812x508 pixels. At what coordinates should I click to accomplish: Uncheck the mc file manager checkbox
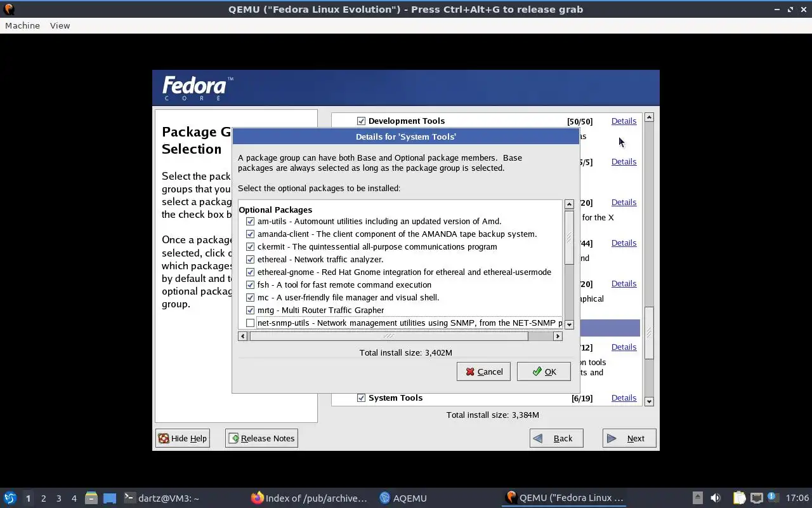click(251, 298)
